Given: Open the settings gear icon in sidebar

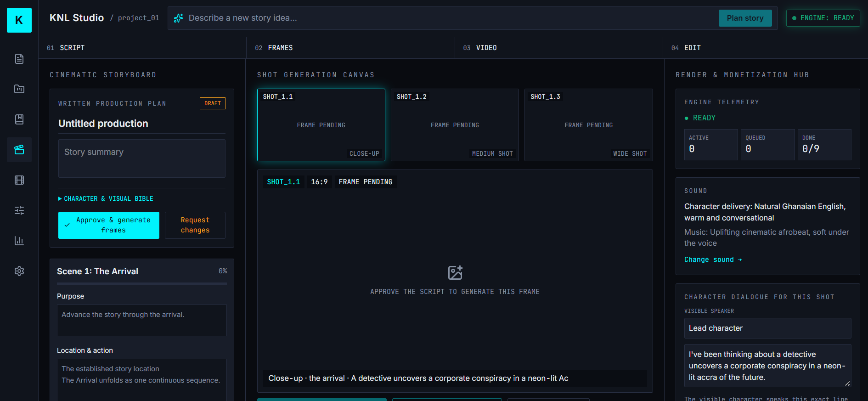Looking at the screenshot, I should (19, 271).
